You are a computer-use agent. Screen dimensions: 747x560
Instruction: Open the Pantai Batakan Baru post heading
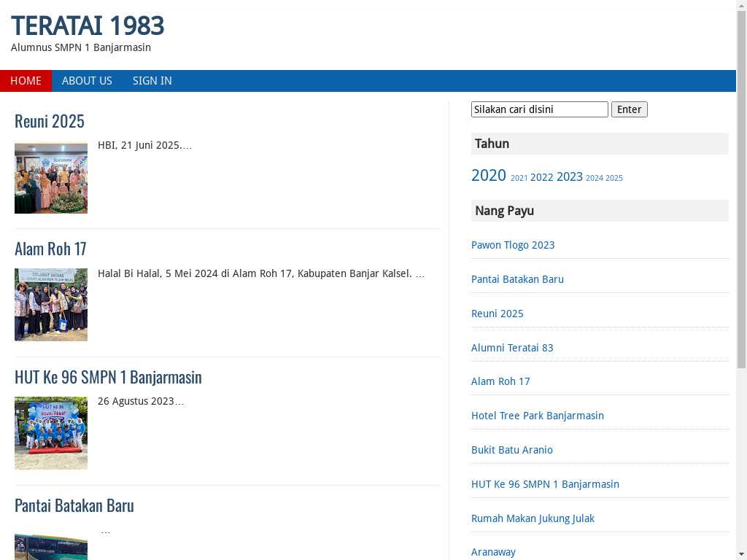click(x=74, y=505)
